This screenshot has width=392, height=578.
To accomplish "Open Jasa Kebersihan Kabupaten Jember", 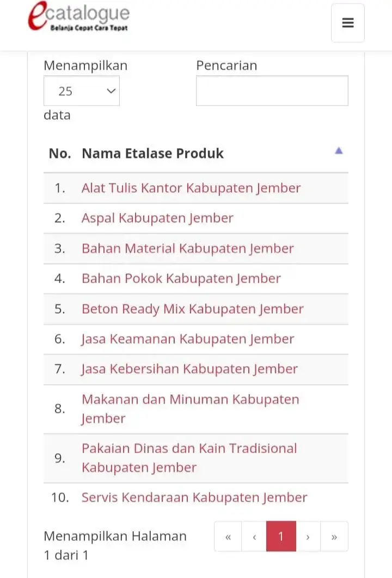I will click(x=189, y=369).
